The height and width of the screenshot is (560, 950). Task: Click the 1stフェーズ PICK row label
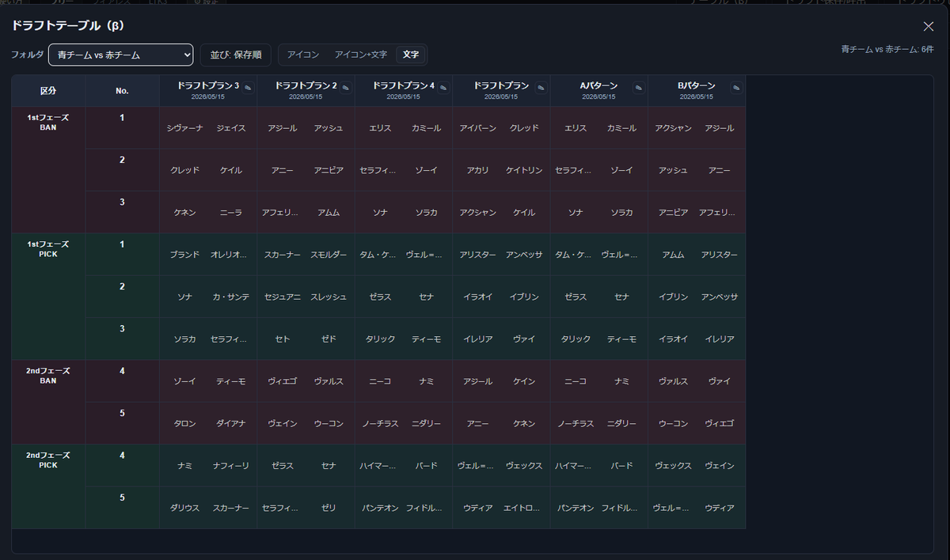tap(48, 248)
